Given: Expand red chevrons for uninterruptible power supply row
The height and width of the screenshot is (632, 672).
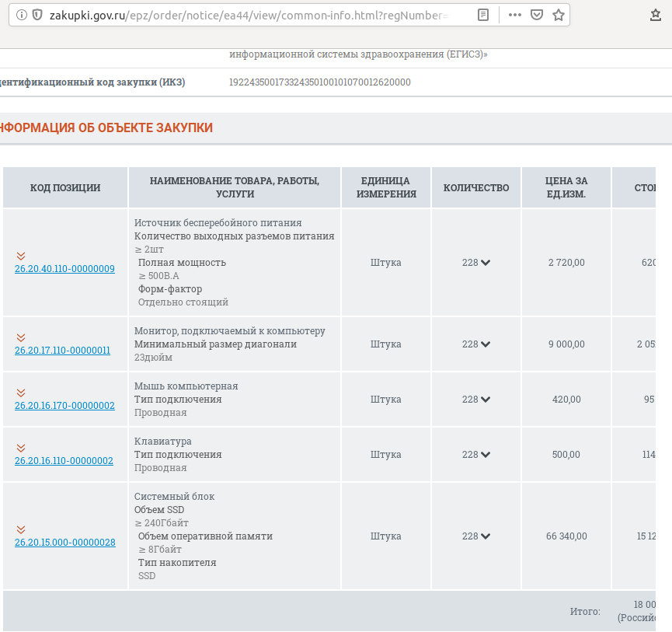Looking at the screenshot, I should (21, 256).
